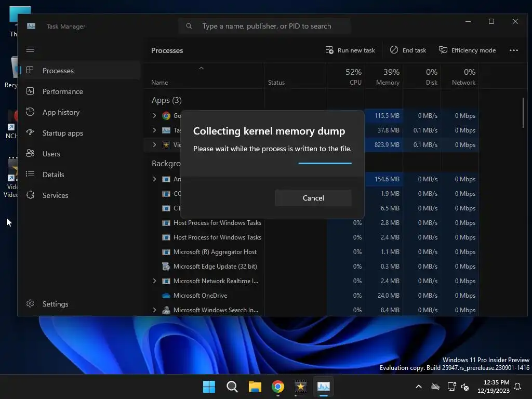Viewport: 532px width, 399px height.
Task: Open Task Manager Settings
Action: point(80,303)
